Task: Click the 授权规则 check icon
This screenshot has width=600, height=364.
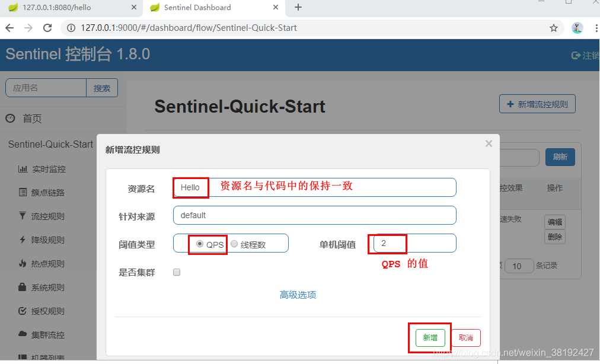Action: tap(23, 311)
